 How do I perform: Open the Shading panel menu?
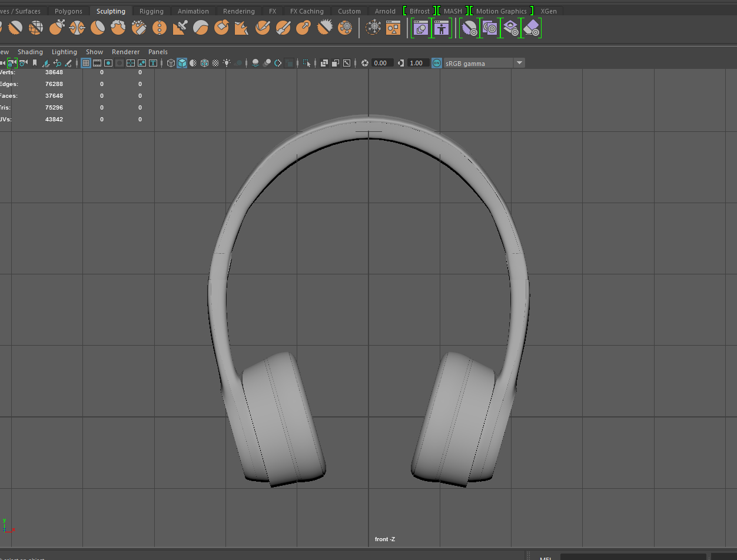point(30,52)
